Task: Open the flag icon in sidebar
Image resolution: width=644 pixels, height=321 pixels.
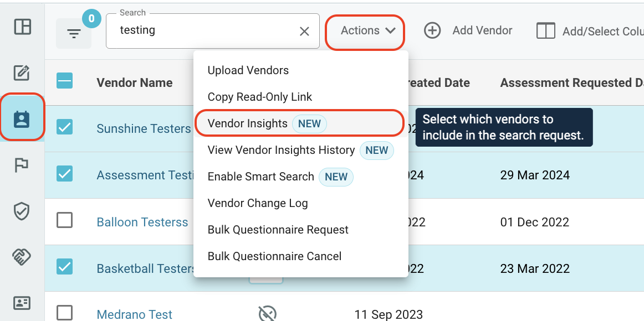Action: (22, 165)
